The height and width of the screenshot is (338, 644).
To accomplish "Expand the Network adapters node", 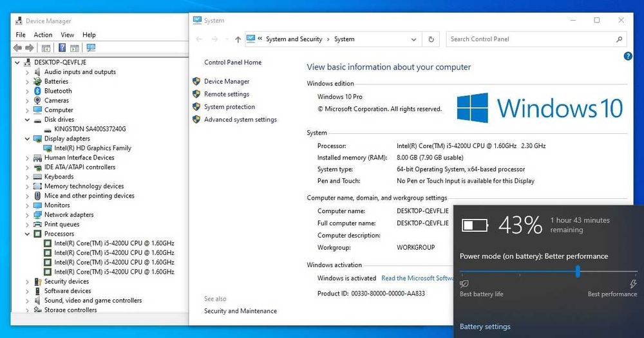I will point(27,215).
